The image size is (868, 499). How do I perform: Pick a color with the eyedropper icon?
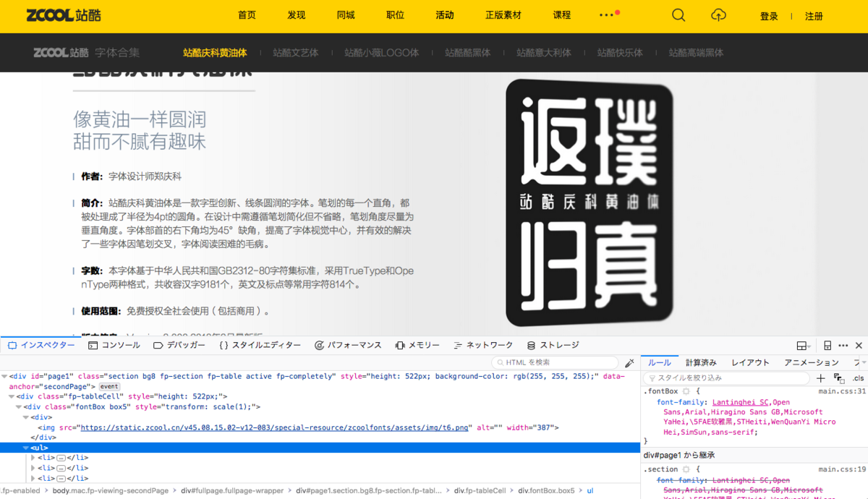[629, 362]
